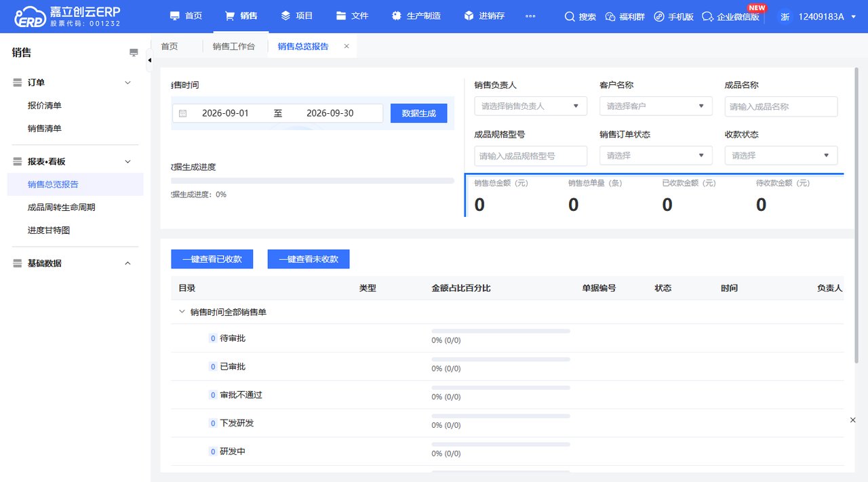Open the 生产制造 top navigation menu
Image resolution: width=868 pixels, height=482 pixels.
tap(416, 16)
